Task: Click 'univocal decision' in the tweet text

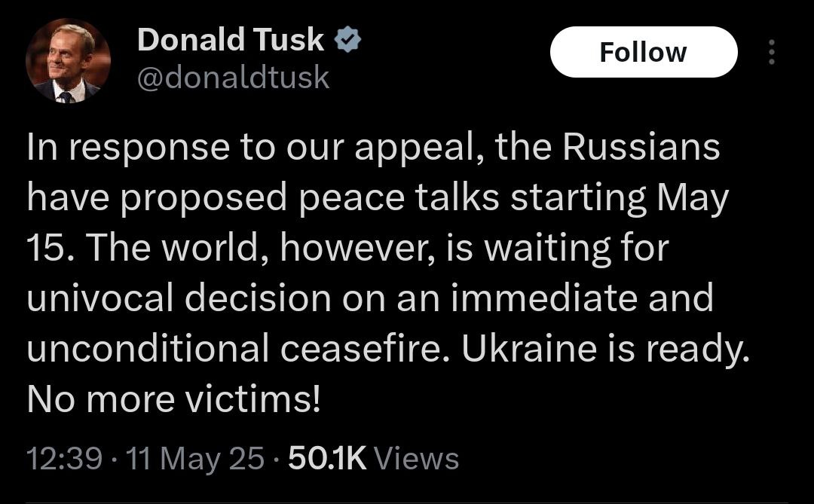Action: pyautogui.click(x=179, y=299)
